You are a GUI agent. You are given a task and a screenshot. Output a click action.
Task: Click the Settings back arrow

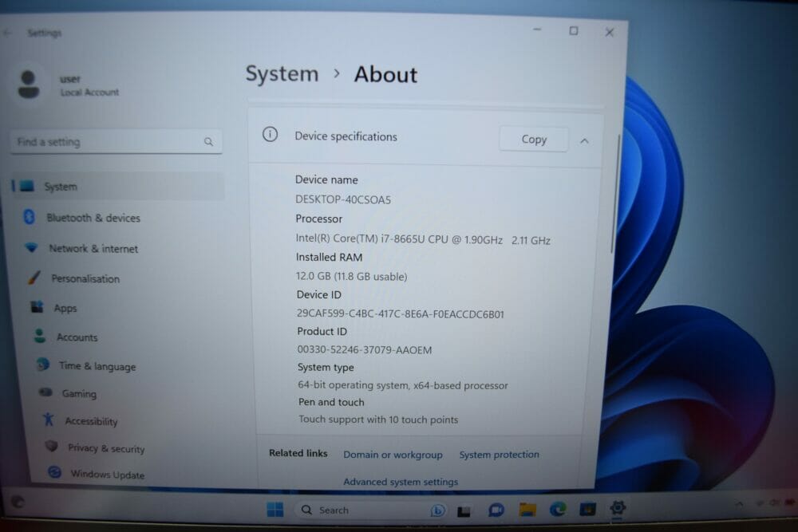pos(8,33)
